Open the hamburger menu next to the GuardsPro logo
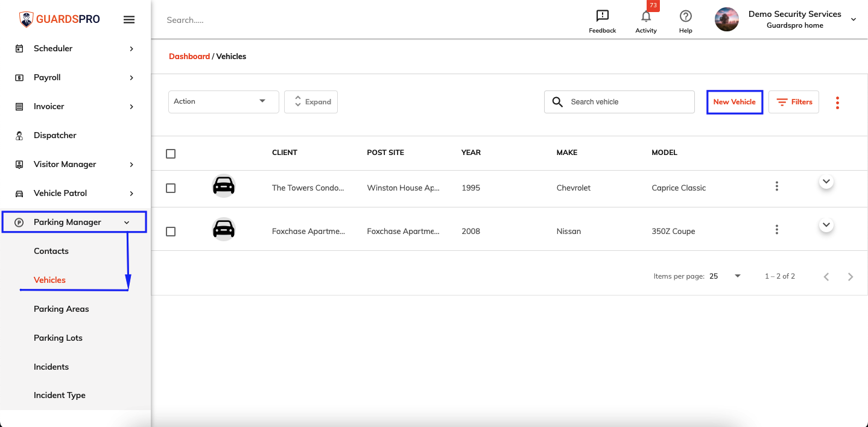Screen dimensions: 868x427 pyautogui.click(x=128, y=19)
